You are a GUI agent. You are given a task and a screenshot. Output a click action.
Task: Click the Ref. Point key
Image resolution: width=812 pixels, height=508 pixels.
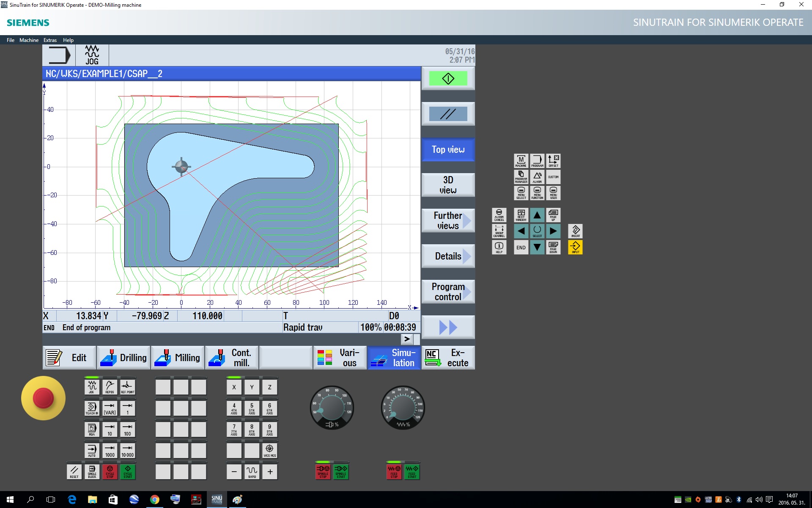128,387
